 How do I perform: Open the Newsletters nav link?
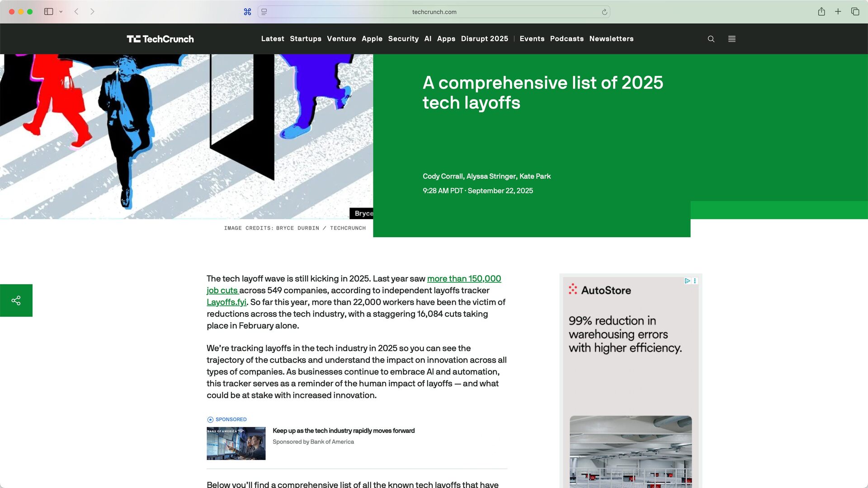[611, 39]
